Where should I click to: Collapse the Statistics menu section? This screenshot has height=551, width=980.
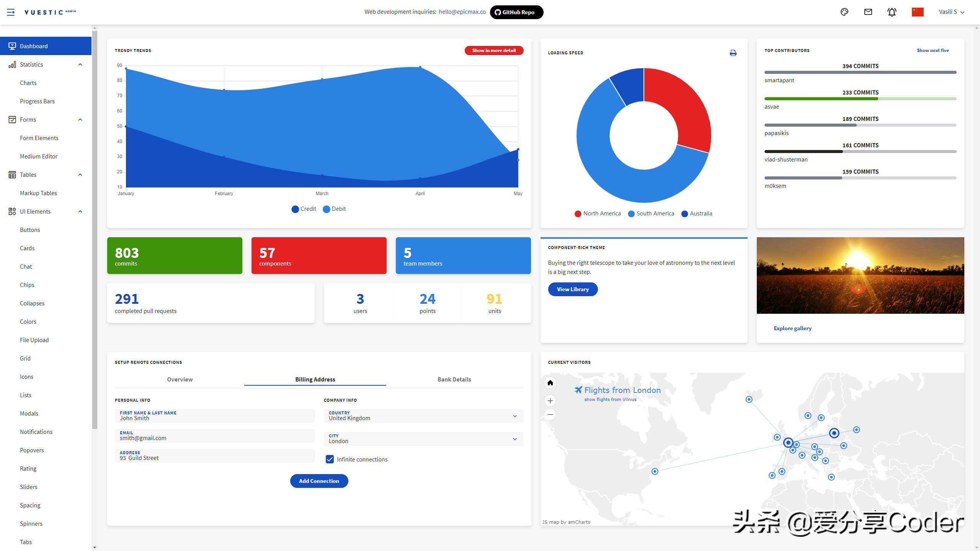(80, 65)
